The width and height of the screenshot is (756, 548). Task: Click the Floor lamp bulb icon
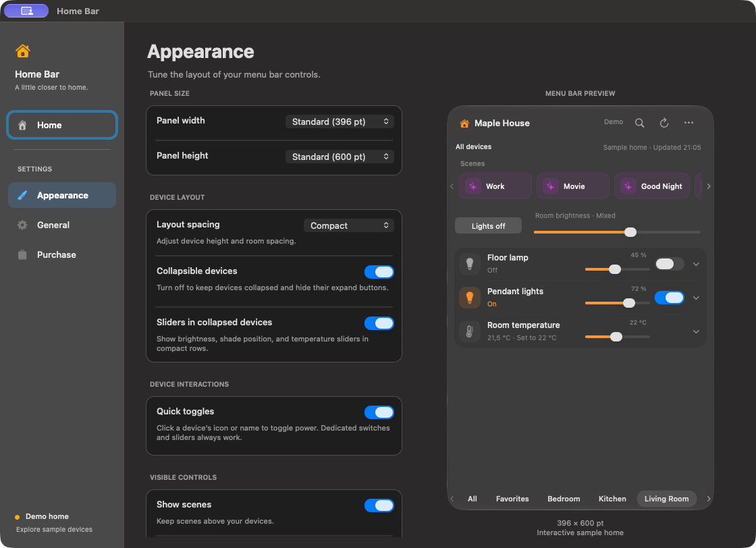470,264
